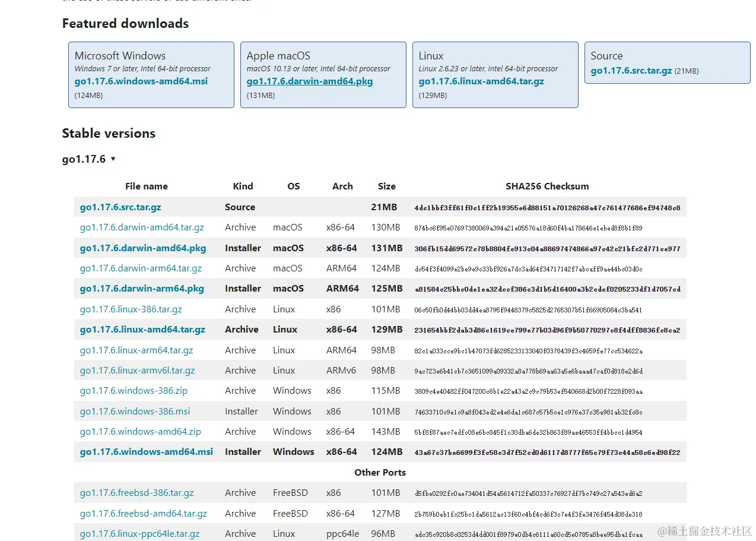Click go1.17.6.windows-386.msi installer link
Image resolution: width=756 pixels, height=541 pixels.
[135, 412]
